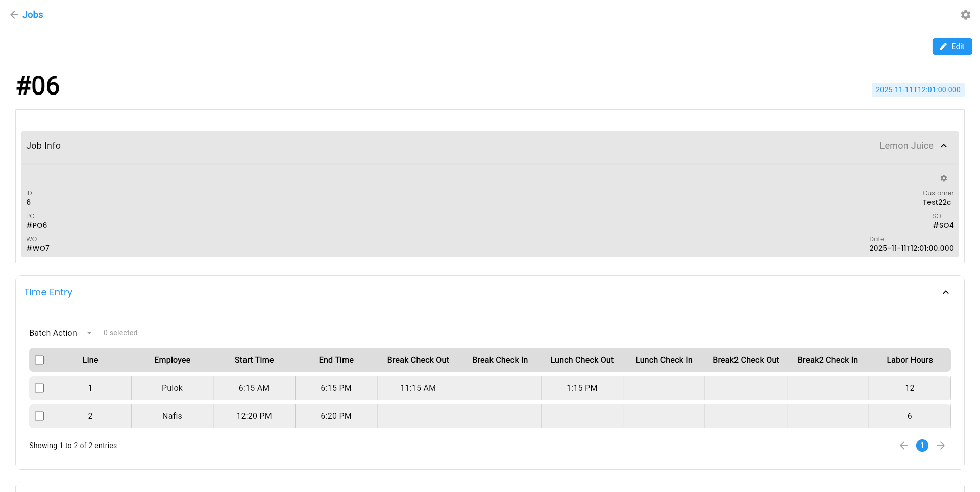
Task: Click the back arrow next to Jobs
Action: click(x=14, y=15)
